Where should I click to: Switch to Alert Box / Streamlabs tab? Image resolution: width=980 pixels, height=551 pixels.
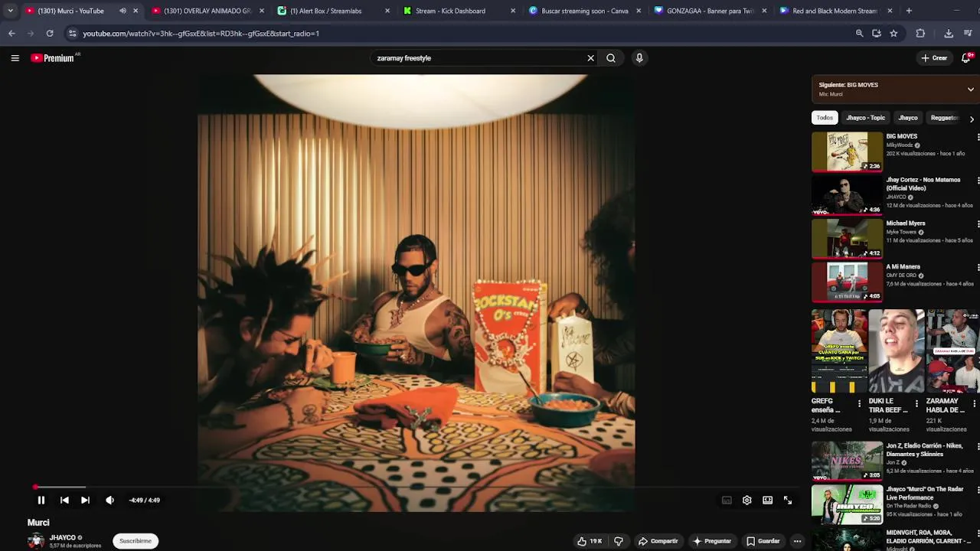pyautogui.click(x=334, y=11)
